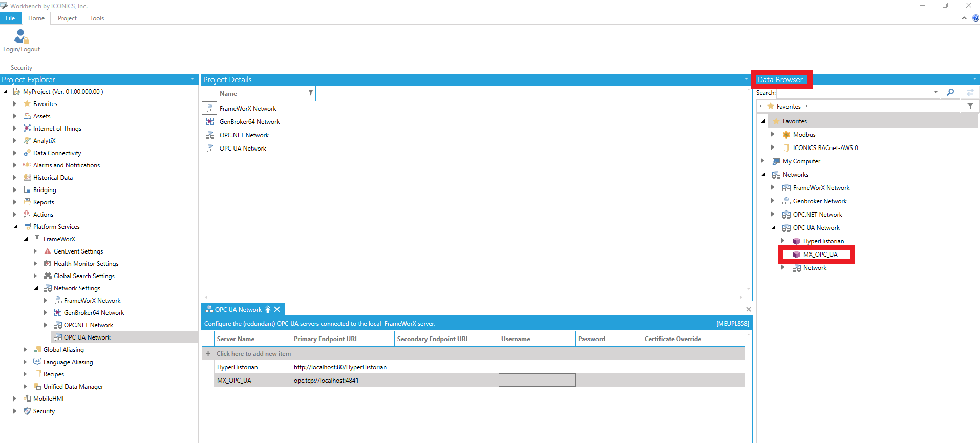
Task: Open the blue help icon
Action: pos(976,18)
